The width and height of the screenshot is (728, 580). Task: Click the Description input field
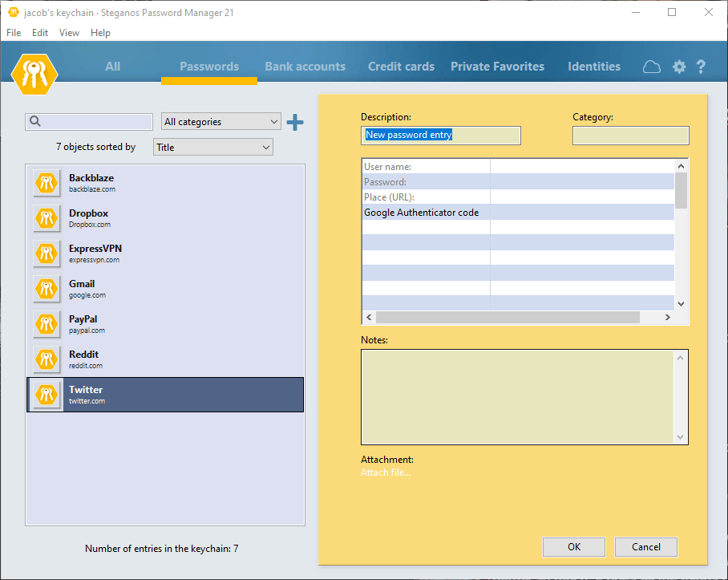(x=441, y=135)
